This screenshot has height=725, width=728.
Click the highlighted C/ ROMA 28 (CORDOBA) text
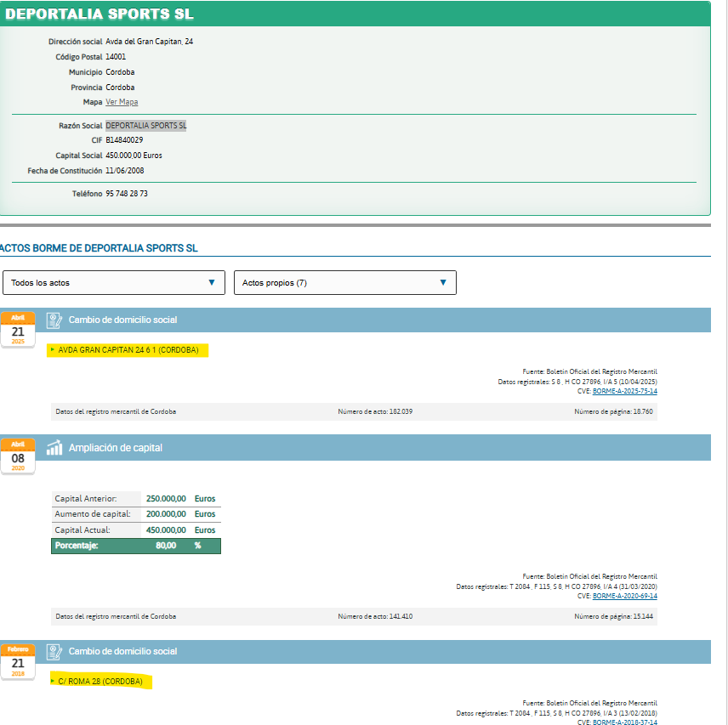(x=100, y=682)
